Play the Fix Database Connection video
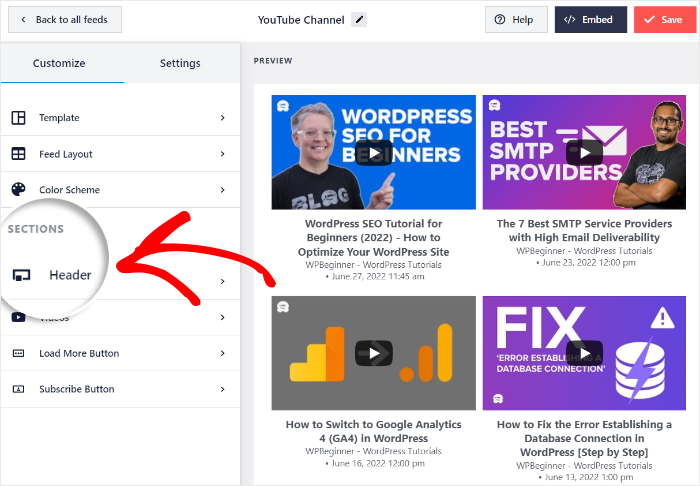This screenshot has width=700, height=486. pos(584,353)
